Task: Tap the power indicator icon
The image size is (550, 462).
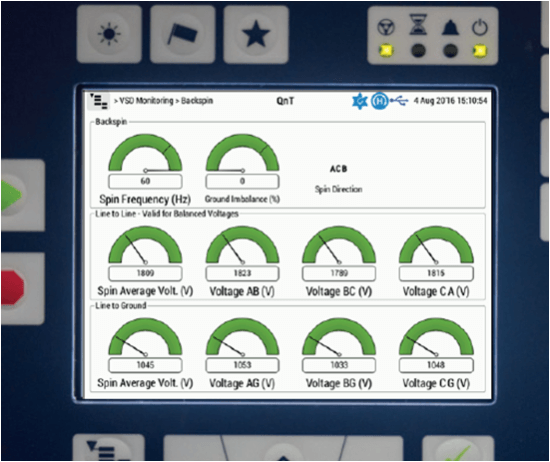Action: [x=479, y=27]
